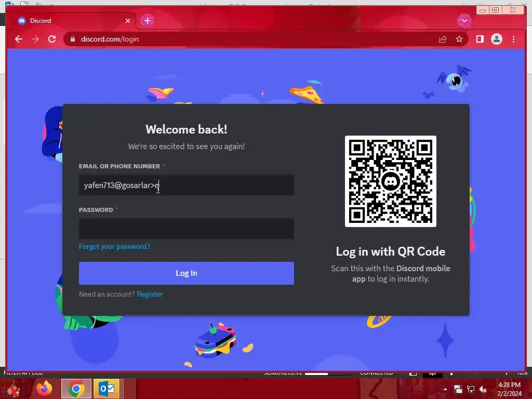This screenshot has height=399, width=532.
Task: Reload the Discord login page
Action: 52,39
